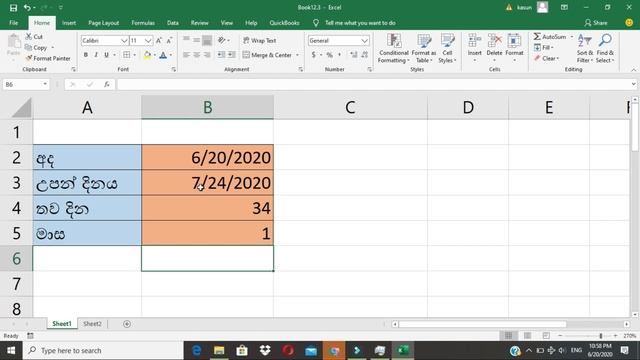
Task: Toggle Underline formatting
Action: point(107,55)
